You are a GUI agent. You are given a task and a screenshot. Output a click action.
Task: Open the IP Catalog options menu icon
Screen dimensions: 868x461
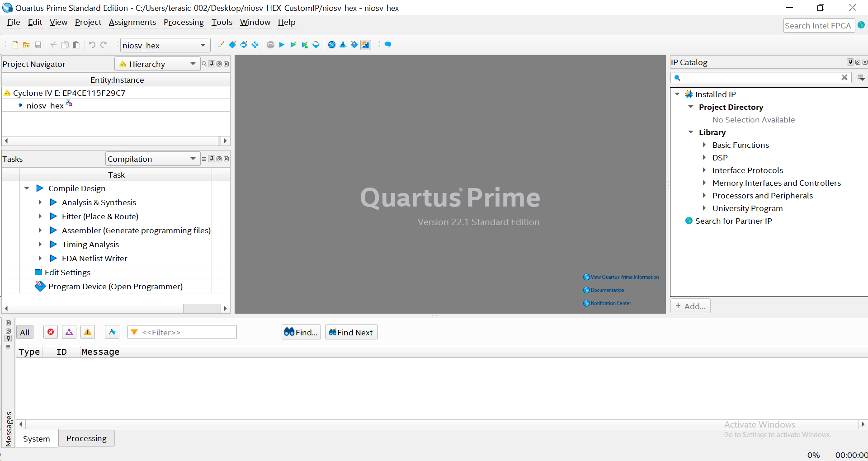coord(861,78)
